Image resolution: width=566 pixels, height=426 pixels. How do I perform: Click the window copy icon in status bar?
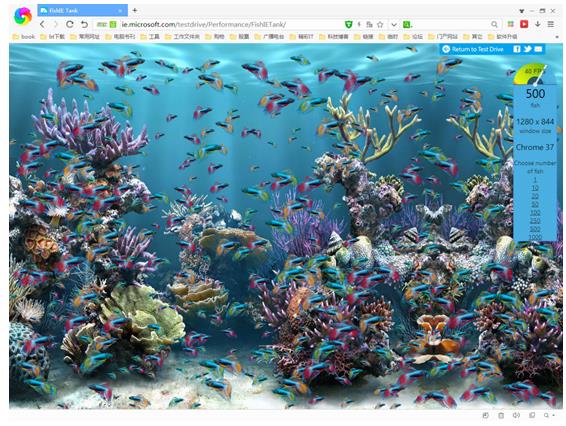532,416
